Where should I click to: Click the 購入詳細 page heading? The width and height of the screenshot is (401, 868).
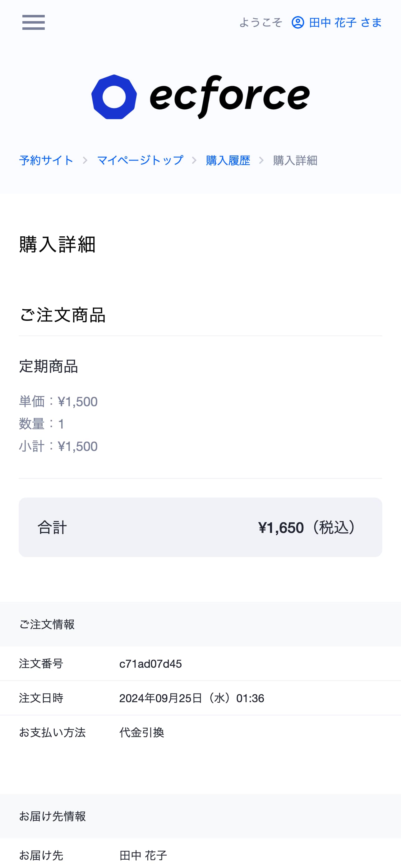(57, 244)
